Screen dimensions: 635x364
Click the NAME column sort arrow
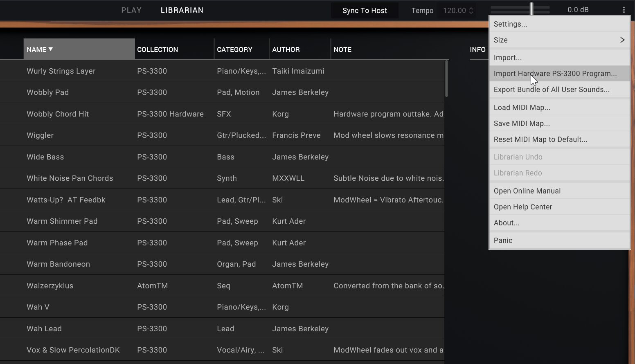(x=51, y=49)
